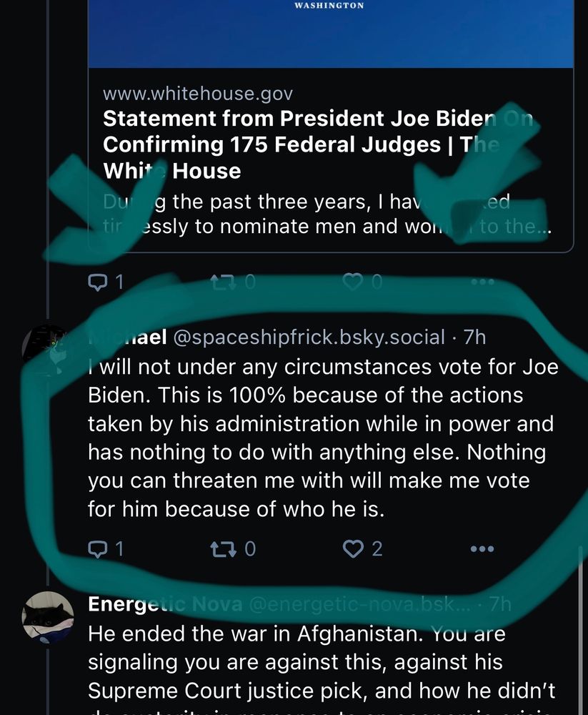Open the @spaceshipfrick.bsky.social handle
The height and width of the screenshot is (715, 588).
pos(305,337)
